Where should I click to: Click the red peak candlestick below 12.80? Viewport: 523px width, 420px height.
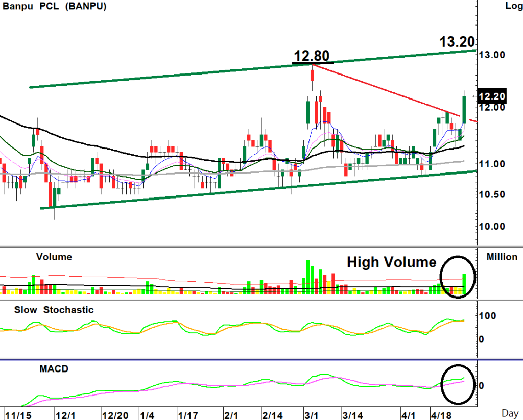click(312, 76)
